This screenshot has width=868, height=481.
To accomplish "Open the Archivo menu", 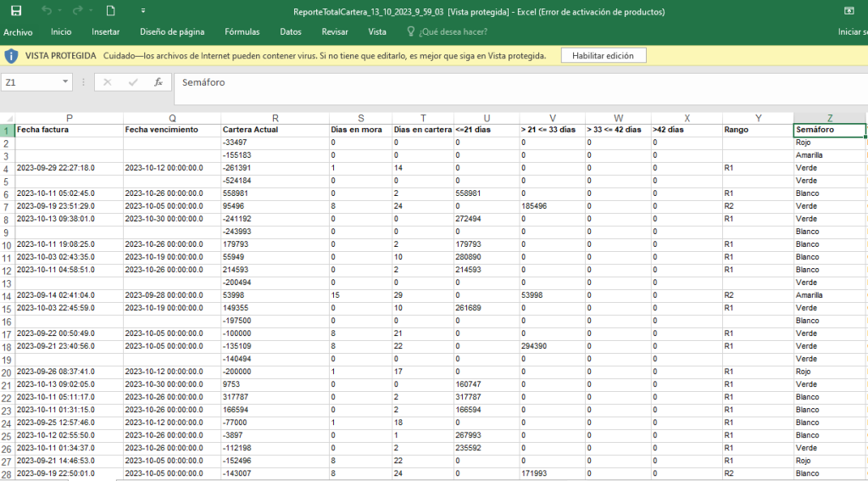I will click(18, 32).
